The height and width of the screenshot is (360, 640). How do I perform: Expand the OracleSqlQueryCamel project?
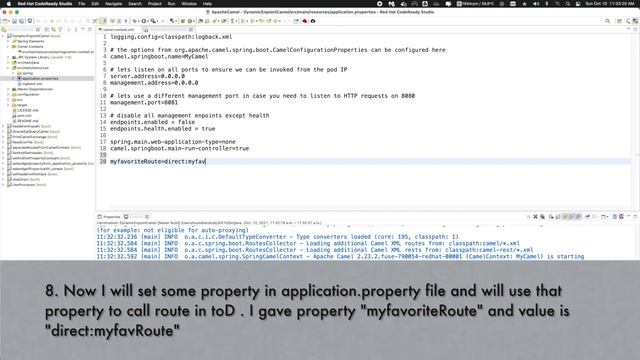[3, 131]
